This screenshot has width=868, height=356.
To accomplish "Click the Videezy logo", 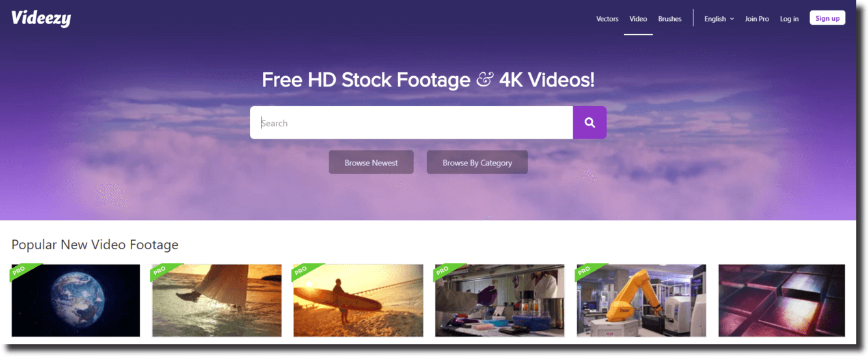I will coord(41,18).
